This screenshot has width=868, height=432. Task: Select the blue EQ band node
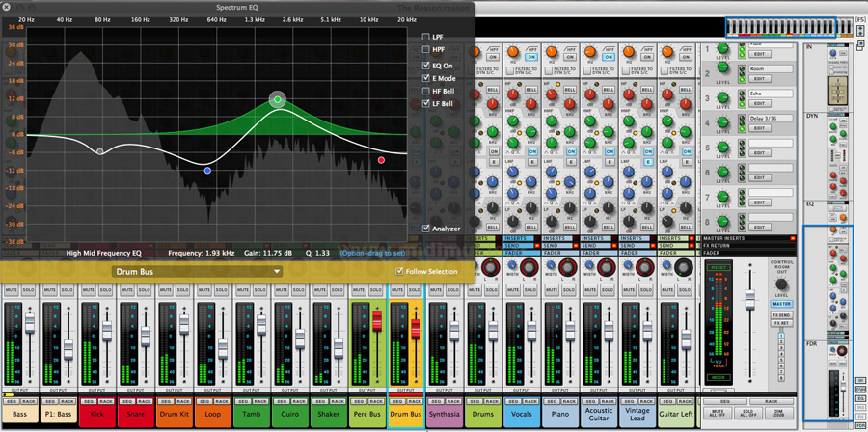click(x=207, y=171)
